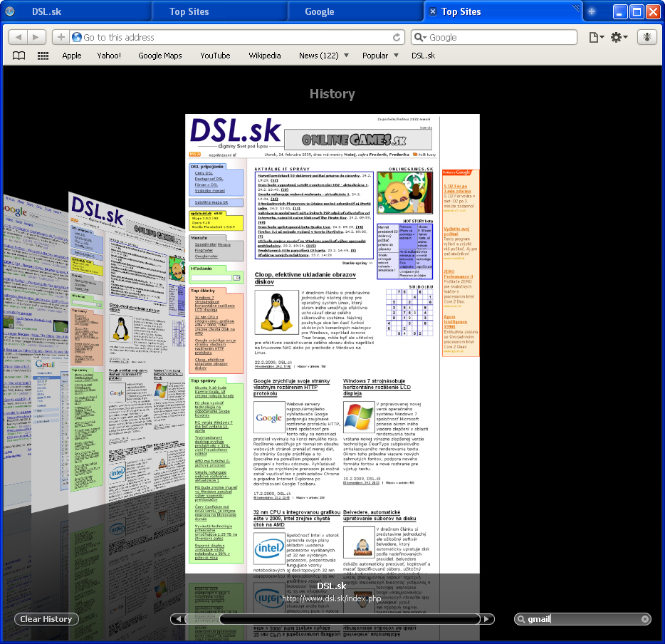Open the bug (debug) toolbar button

646,37
